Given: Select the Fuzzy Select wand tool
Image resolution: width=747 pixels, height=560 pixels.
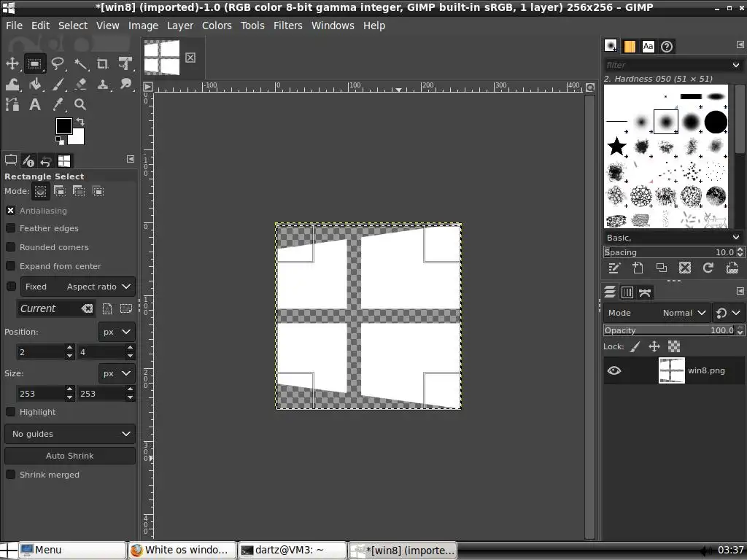Looking at the screenshot, I should pos(80,63).
